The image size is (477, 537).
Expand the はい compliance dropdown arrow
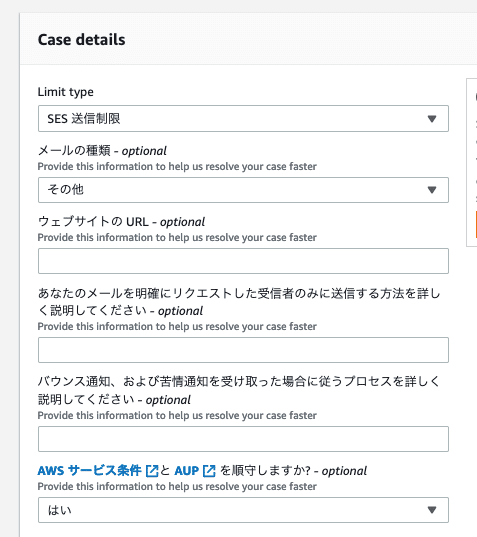click(x=432, y=510)
